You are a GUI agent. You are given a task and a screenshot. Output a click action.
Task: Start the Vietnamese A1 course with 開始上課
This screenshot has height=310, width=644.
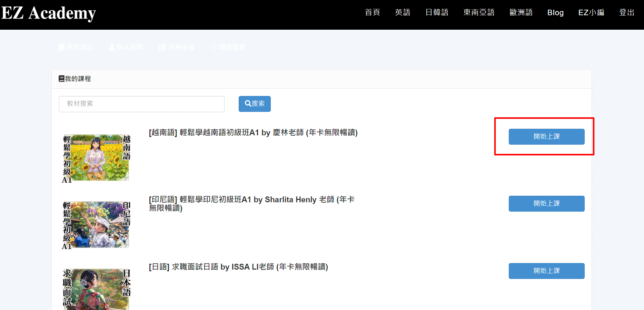(546, 137)
